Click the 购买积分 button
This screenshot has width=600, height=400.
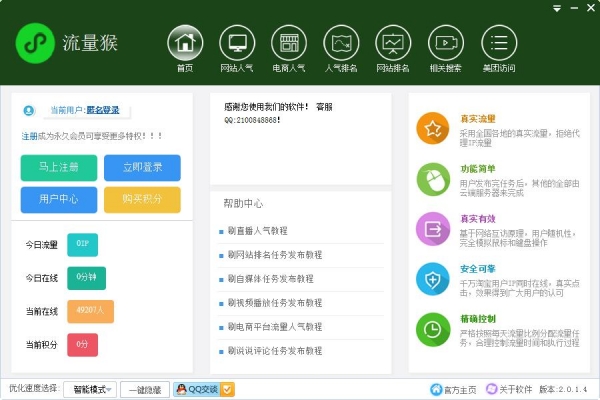(142, 199)
